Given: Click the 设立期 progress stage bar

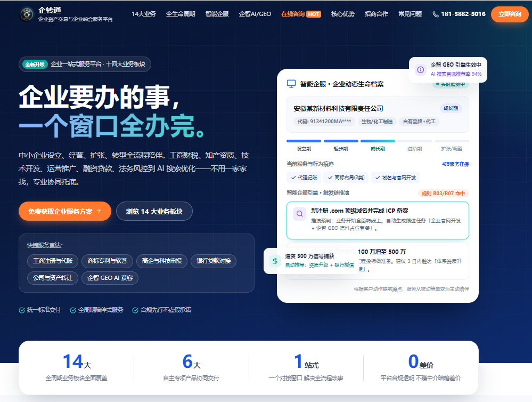Looking at the screenshot, I should pos(304,141).
